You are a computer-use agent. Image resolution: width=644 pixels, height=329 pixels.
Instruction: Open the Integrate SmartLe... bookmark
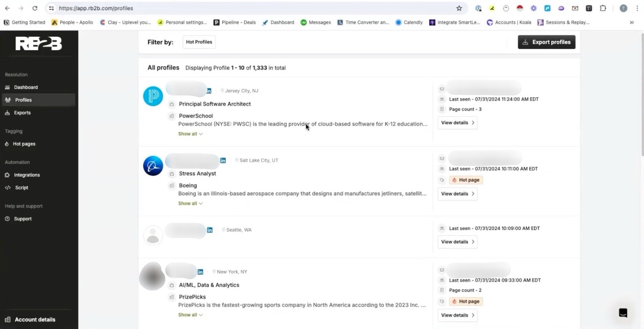tap(455, 22)
